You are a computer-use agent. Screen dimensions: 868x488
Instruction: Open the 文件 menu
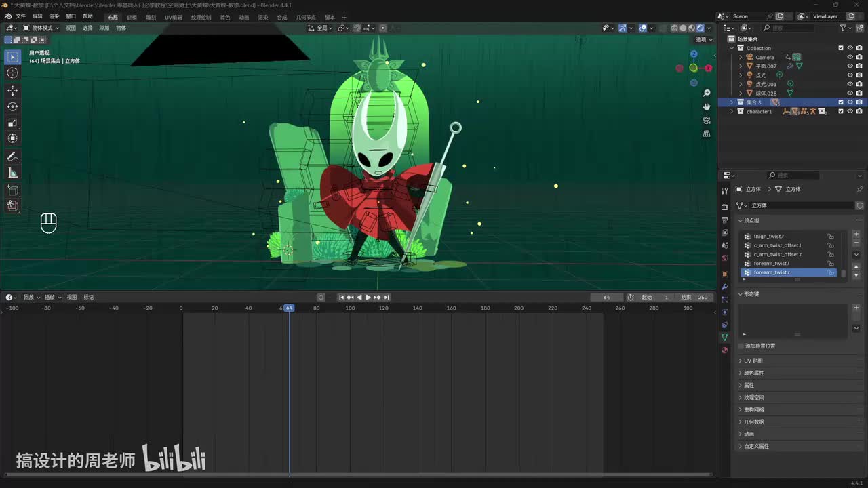20,17
